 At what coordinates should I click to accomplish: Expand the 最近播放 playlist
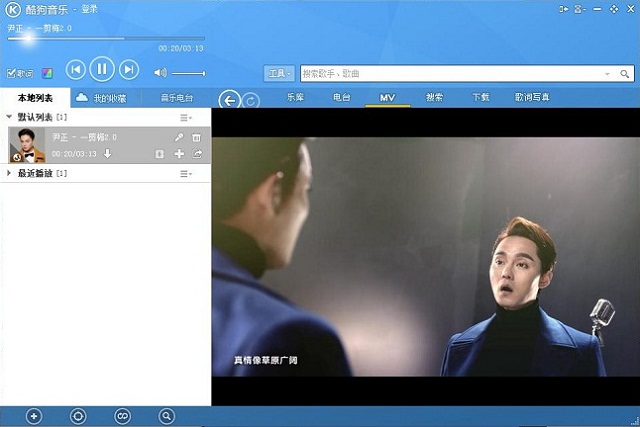[9, 173]
